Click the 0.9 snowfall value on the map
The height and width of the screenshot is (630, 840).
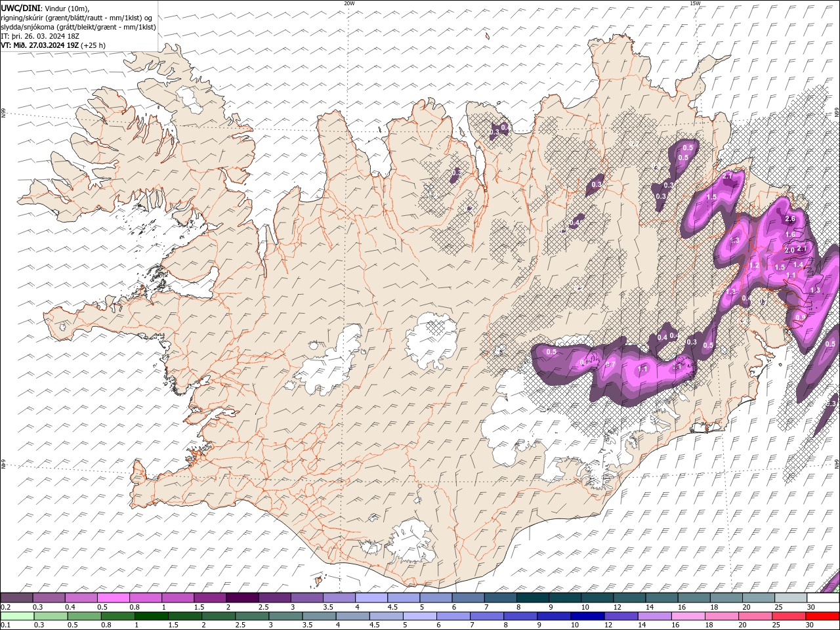pos(800,318)
